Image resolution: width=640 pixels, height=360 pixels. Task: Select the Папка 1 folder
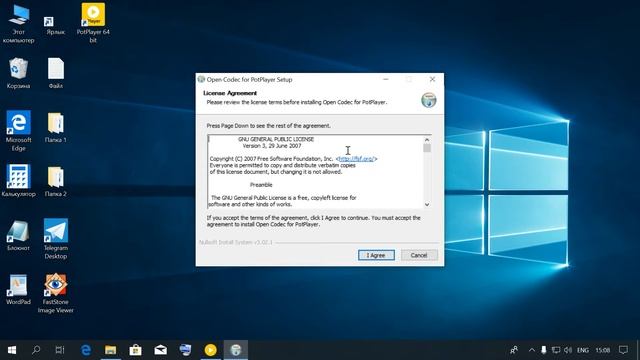56,127
